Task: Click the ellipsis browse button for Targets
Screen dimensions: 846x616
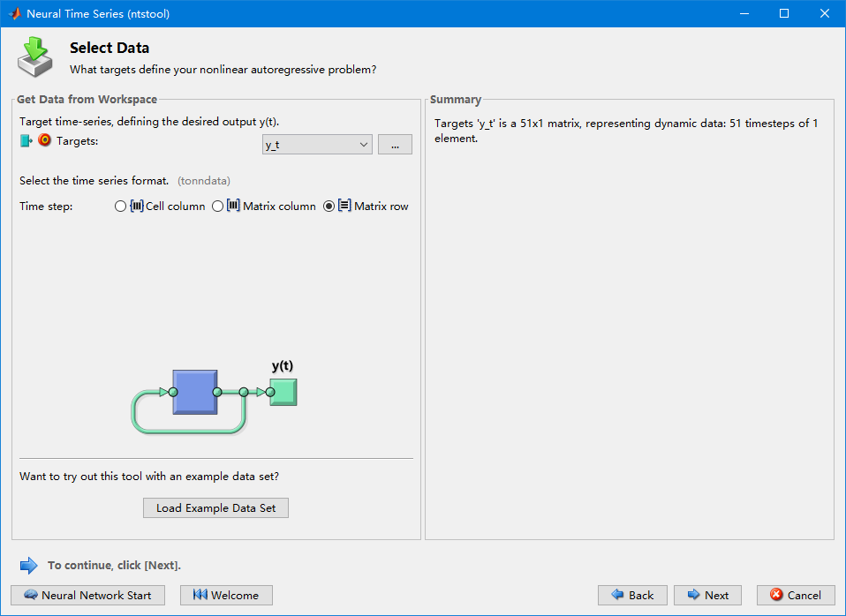Action: (395, 145)
